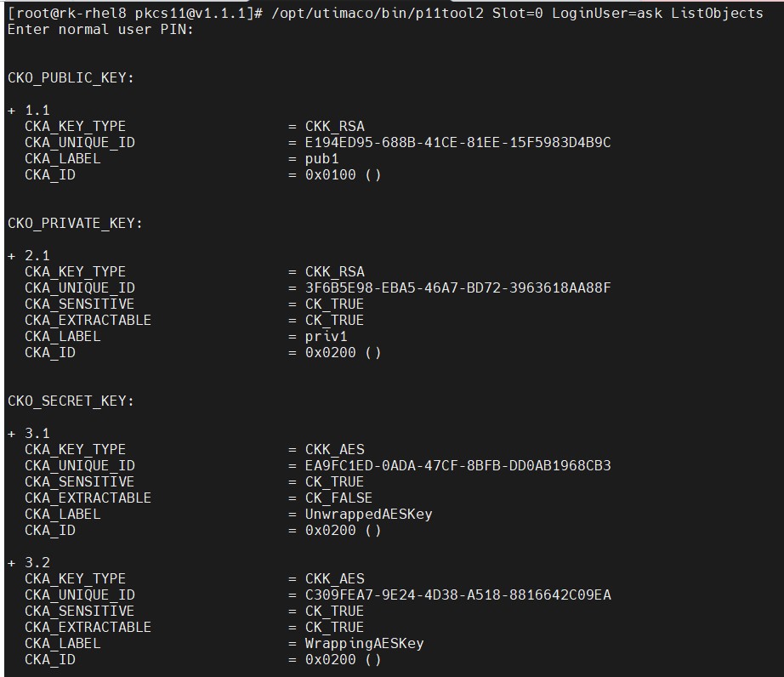Viewport: 784px width, 677px height.
Task: Click the CKO_PUBLIC_KEY section heading
Action: tap(71, 78)
